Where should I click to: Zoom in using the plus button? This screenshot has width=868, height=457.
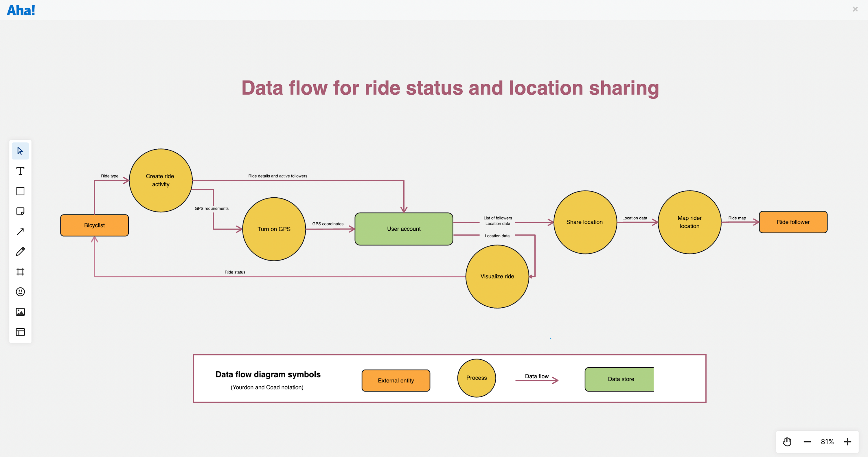click(x=847, y=441)
